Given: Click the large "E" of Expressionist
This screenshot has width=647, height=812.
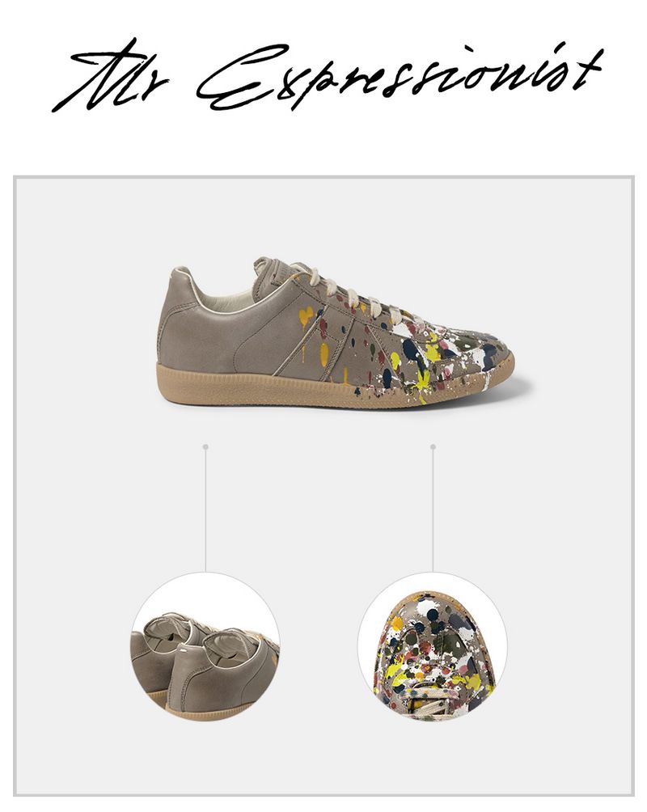Looking at the screenshot, I should click(239, 77).
